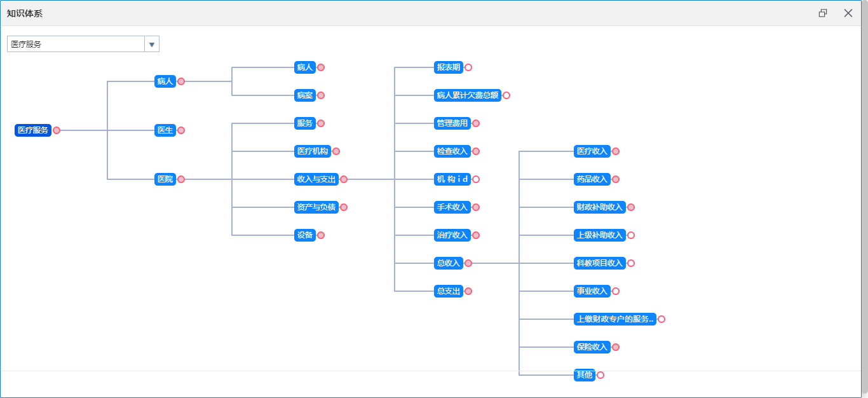868x398 pixels.
Task: Open the 医疗服务 dropdown arrow
Action: (152, 44)
